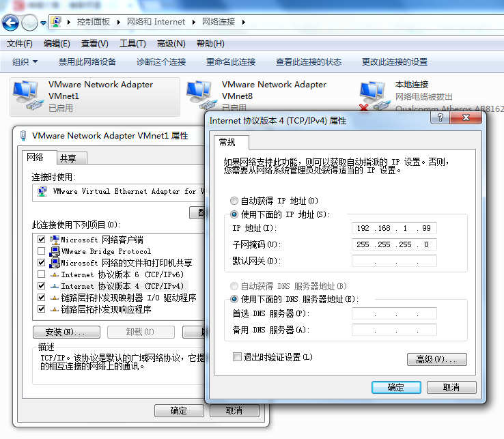The image size is (504, 439).
Task: Click the VMnet1 属性 title bar icon
Action: pos(23,136)
